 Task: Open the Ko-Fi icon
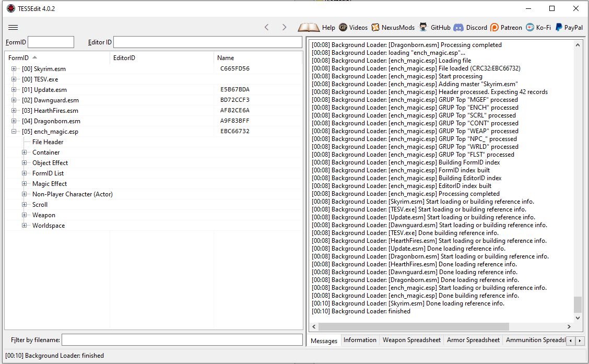(529, 28)
